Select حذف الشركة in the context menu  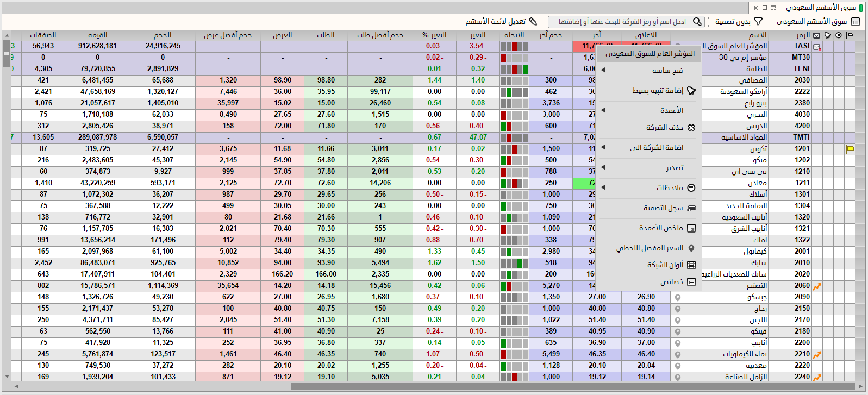pyautogui.click(x=648, y=127)
